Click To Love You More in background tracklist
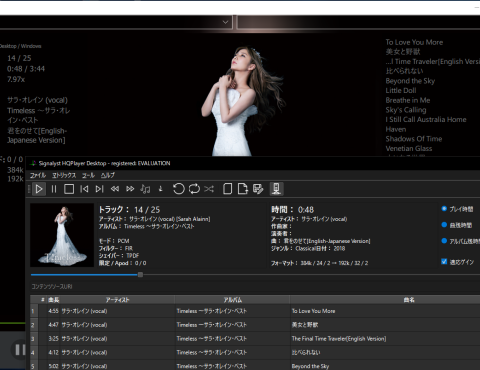The image size is (480, 370). [x=414, y=42]
